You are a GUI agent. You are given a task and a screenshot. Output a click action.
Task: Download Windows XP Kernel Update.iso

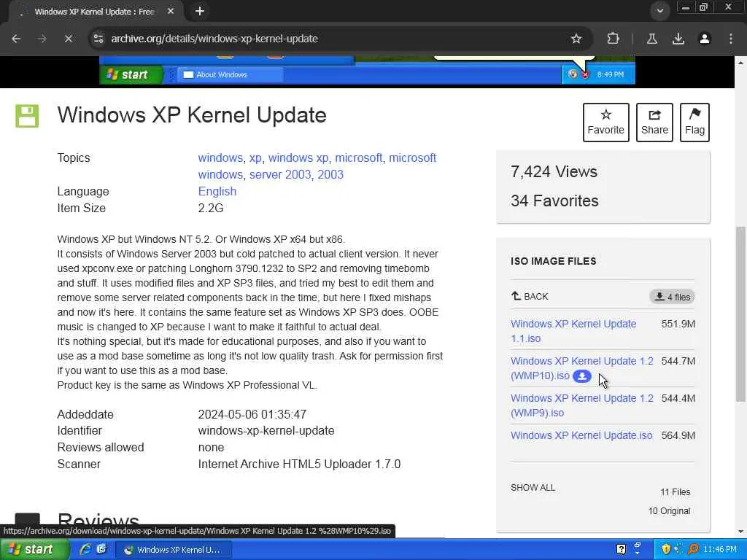coord(581,435)
